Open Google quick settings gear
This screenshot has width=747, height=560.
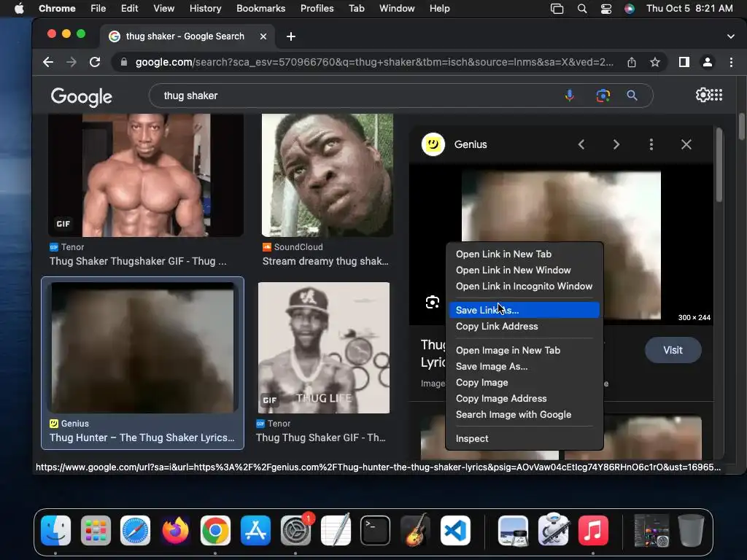coord(703,96)
